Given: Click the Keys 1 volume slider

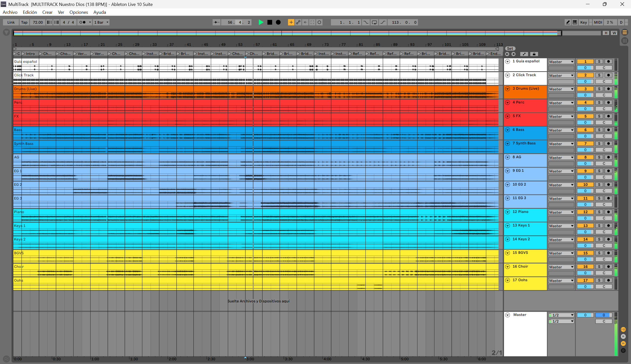Looking at the screenshot, I should point(585,232).
